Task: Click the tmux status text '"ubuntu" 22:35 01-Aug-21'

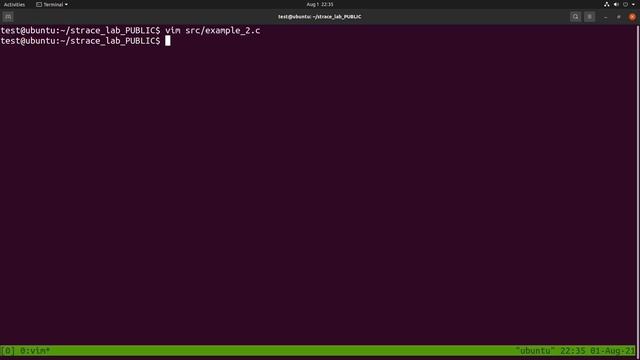Action: click(x=575, y=351)
